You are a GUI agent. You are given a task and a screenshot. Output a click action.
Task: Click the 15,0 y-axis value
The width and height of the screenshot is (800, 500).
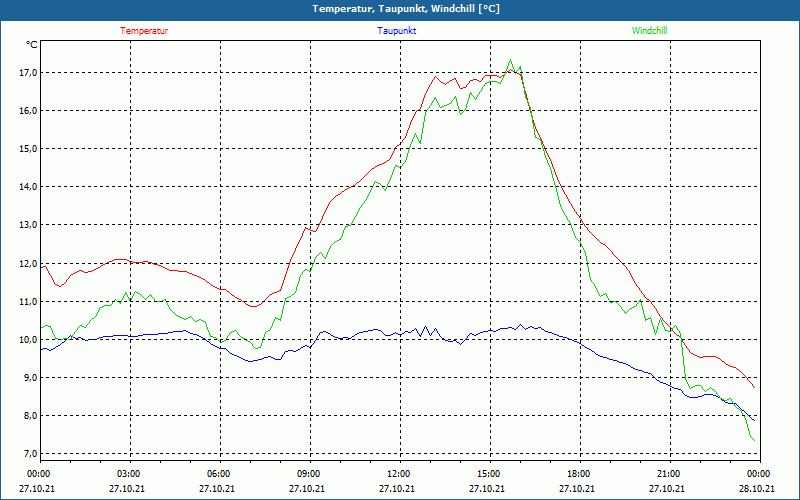(30, 149)
